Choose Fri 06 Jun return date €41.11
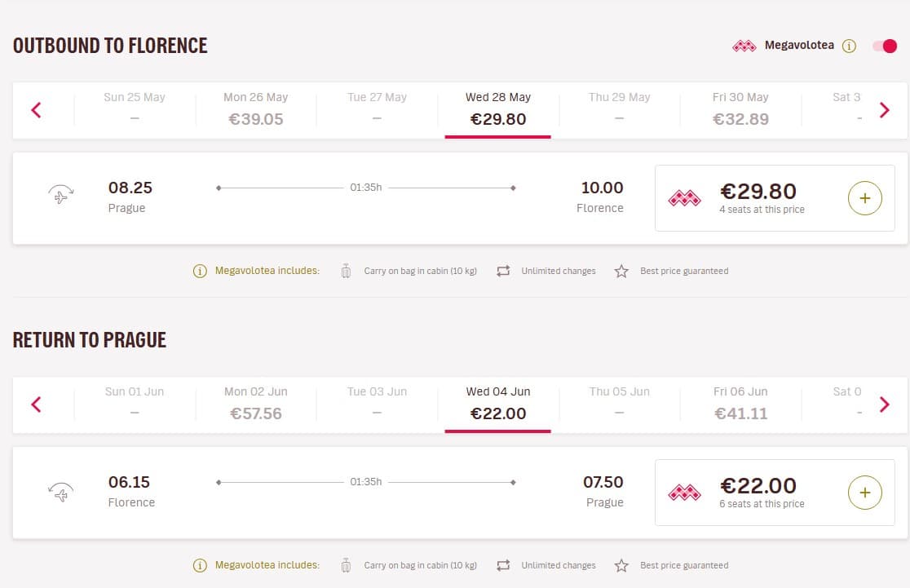The width and height of the screenshot is (910, 588). click(740, 404)
